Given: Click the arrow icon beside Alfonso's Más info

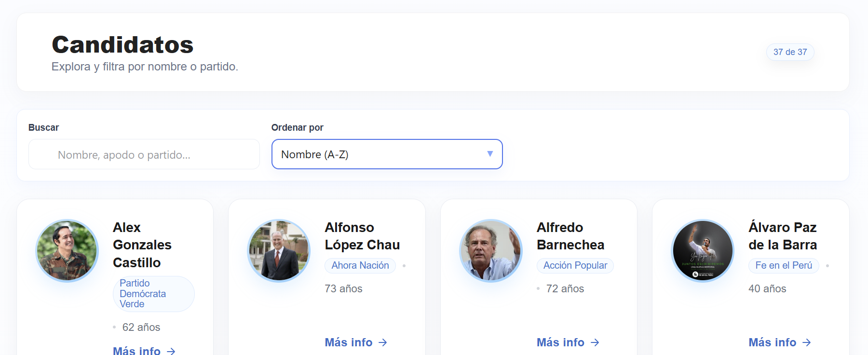Looking at the screenshot, I should click(x=383, y=342).
